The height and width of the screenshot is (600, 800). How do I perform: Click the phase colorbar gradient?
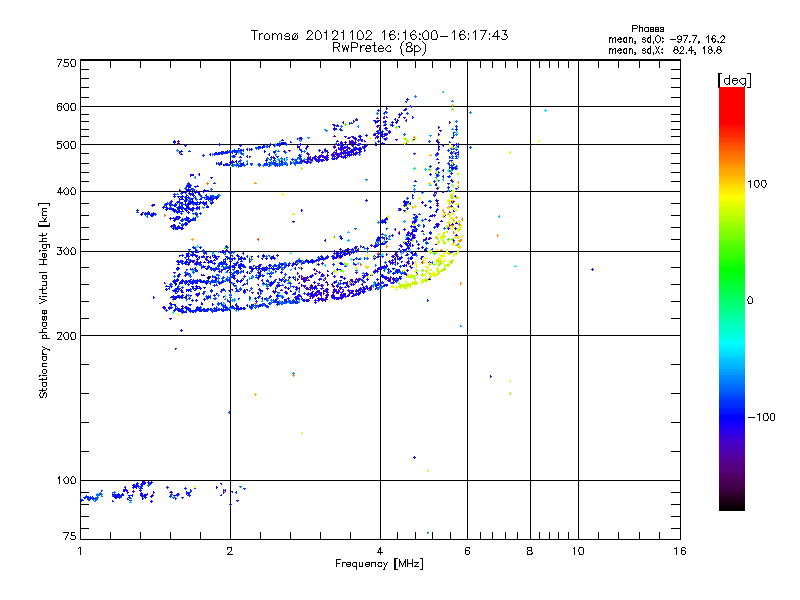732,298
